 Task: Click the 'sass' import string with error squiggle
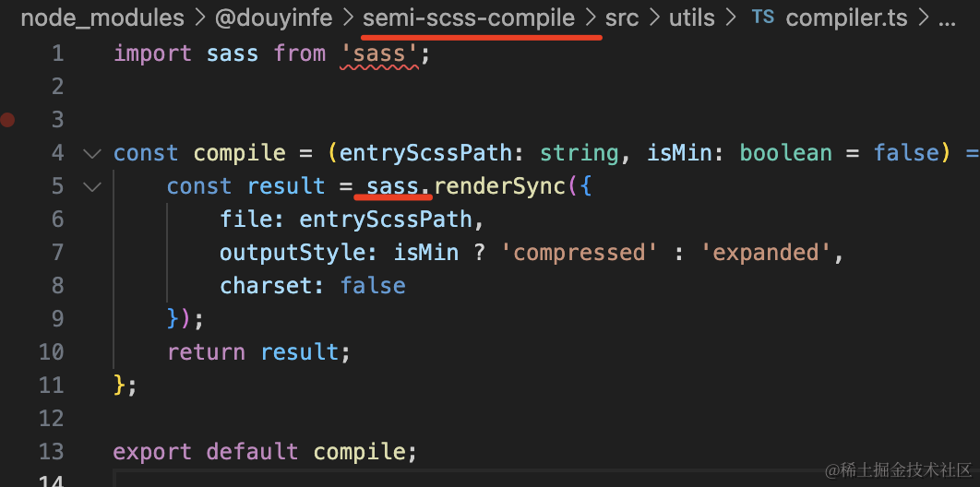click(x=379, y=53)
